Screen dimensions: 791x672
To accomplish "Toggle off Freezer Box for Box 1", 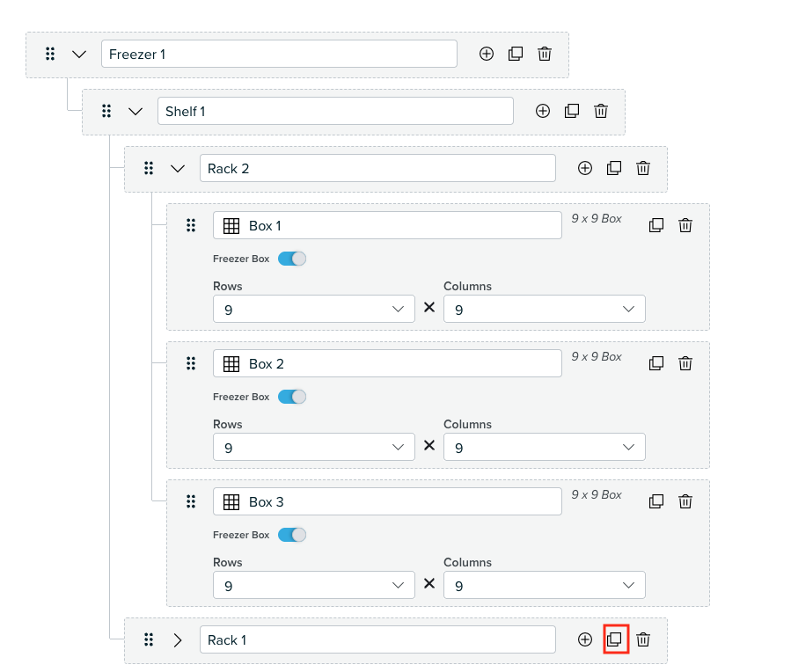I will click(x=292, y=259).
